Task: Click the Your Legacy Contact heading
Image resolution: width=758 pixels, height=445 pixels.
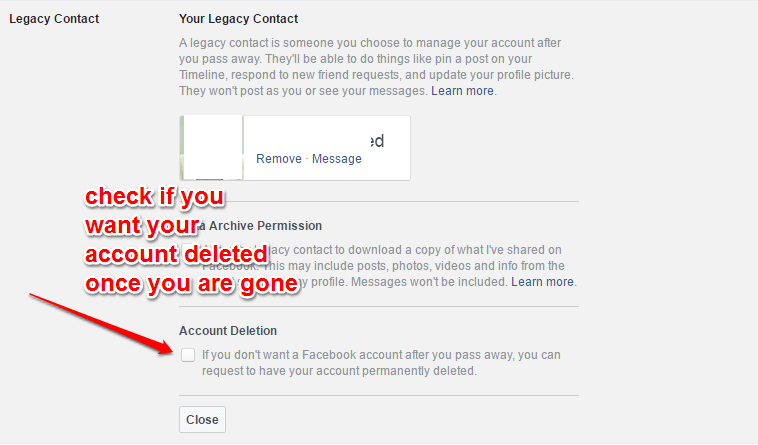Action: click(238, 19)
